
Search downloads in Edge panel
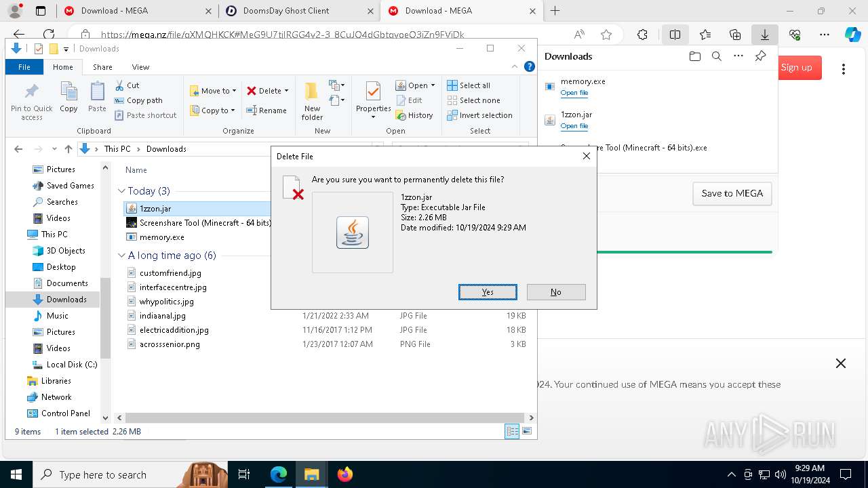(x=716, y=56)
